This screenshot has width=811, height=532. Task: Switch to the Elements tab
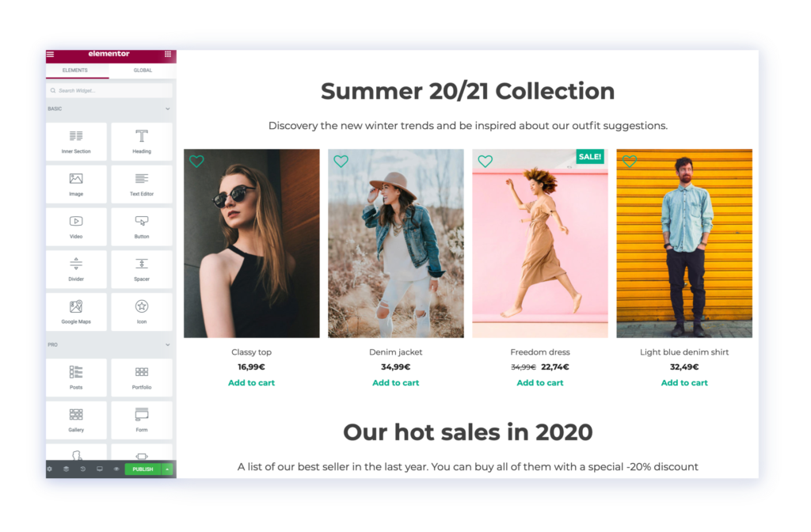pos(75,70)
